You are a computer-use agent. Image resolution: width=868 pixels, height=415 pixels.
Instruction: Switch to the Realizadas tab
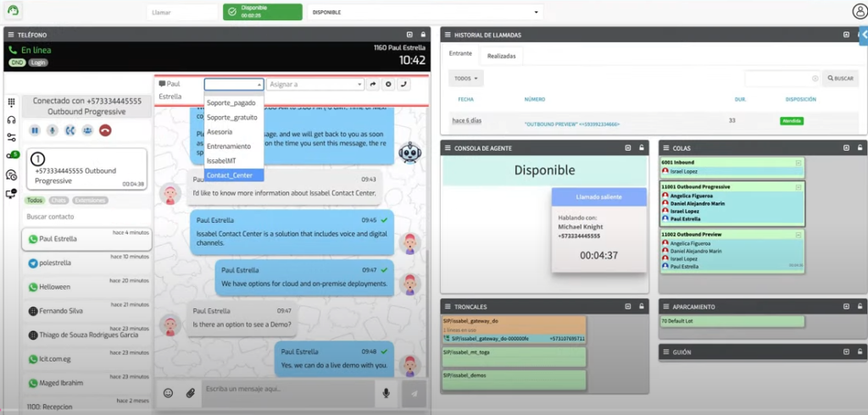tap(502, 57)
